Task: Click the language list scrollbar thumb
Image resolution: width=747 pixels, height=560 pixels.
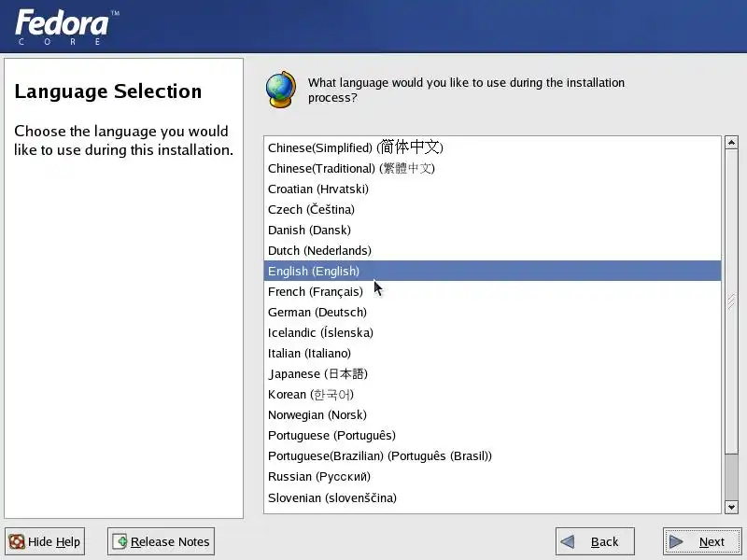Action: click(x=731, y=301)
